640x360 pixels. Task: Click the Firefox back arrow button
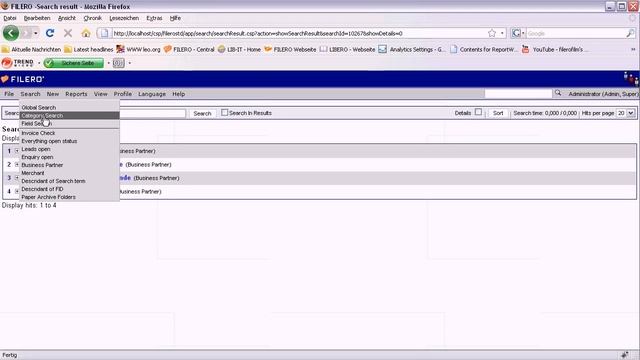[11, 33]
